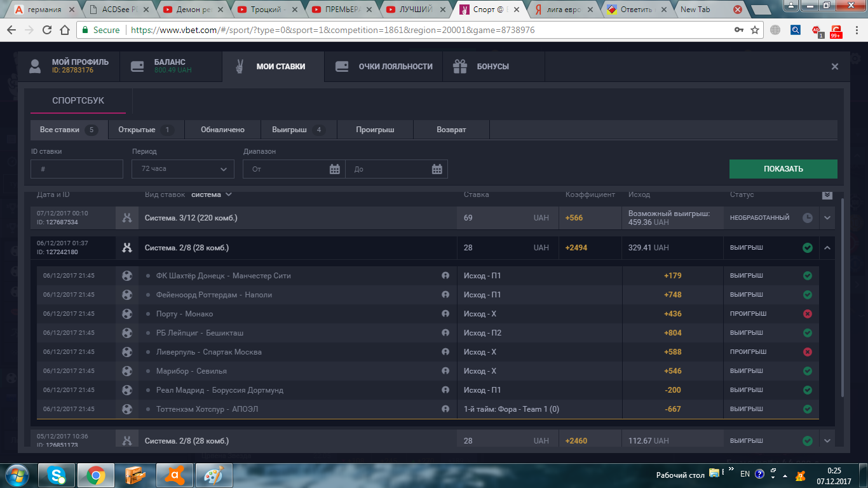Click info icon for Шахтёр - Манчестер Сити
The height and width of the screenshot is (488, 868).
pyautogui.click(x=445, y=276)
